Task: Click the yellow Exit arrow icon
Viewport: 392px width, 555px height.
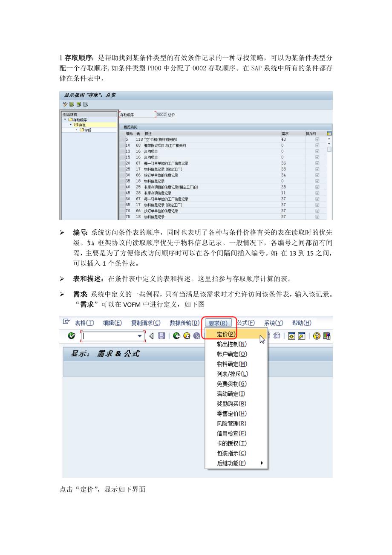Action: (186, 336)
